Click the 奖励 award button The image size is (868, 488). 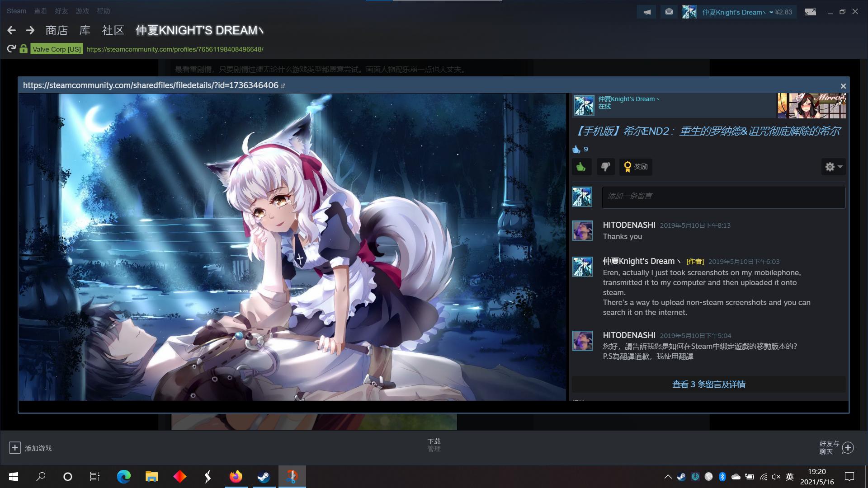click(636, 167)
